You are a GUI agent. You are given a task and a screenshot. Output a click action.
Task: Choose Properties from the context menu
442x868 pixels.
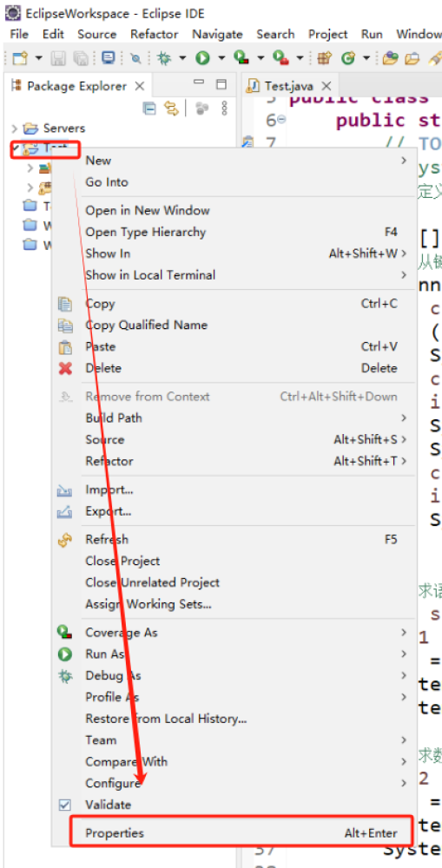click(241, 833)
